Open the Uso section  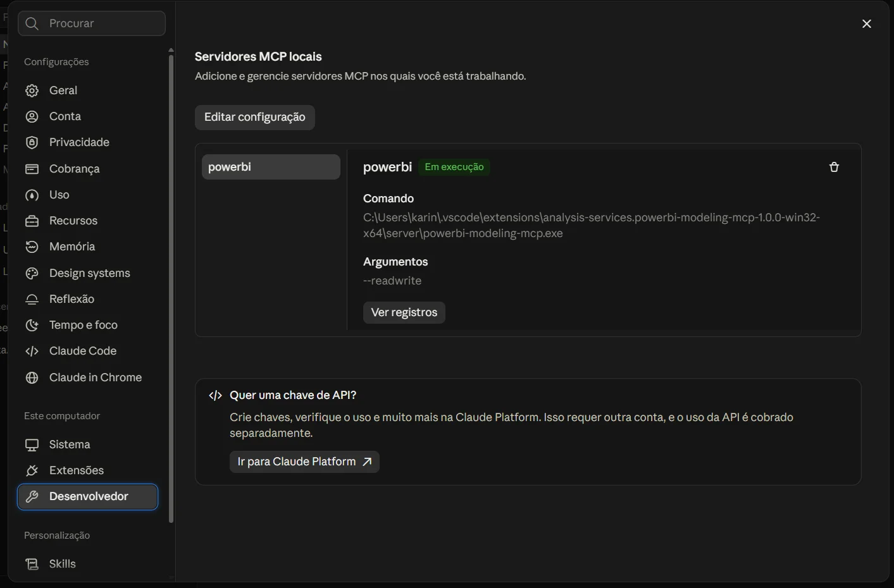coord(87,195)
